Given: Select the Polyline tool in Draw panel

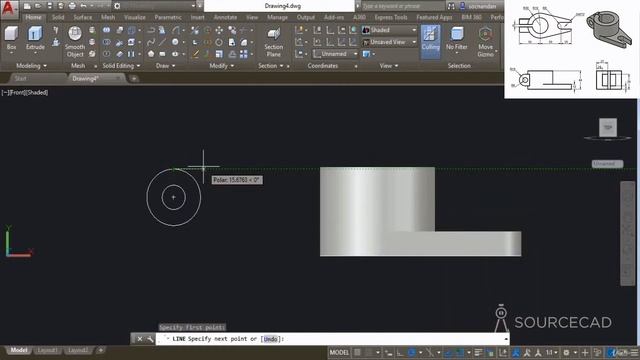Looking at the screenshot, I should (151, 30).
